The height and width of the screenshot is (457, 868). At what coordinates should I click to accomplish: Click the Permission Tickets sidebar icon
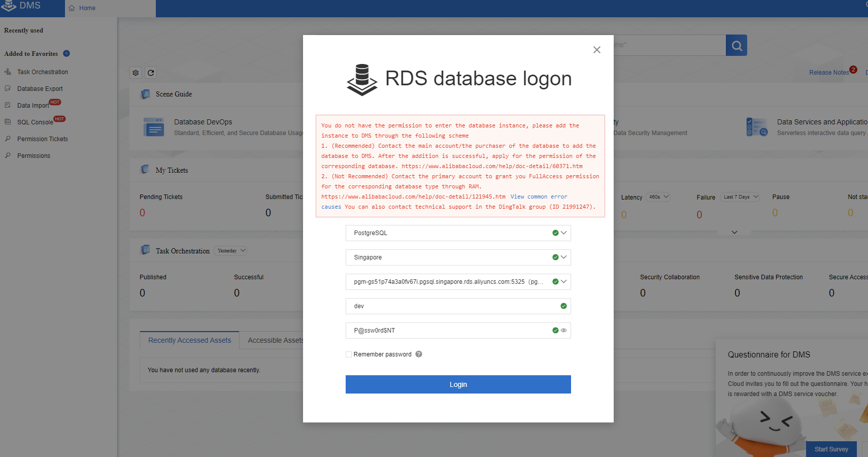[x=8, y=139]
